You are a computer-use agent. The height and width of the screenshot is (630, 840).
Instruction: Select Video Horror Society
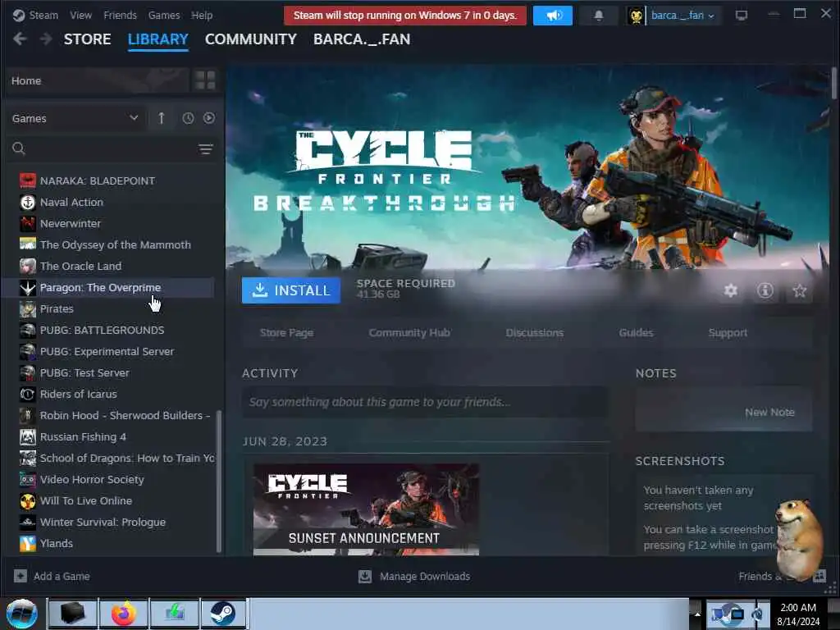108,479
